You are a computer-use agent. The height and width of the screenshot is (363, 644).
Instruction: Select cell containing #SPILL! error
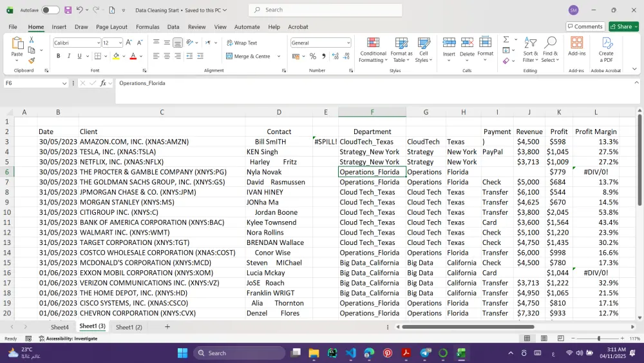(325, 142)
